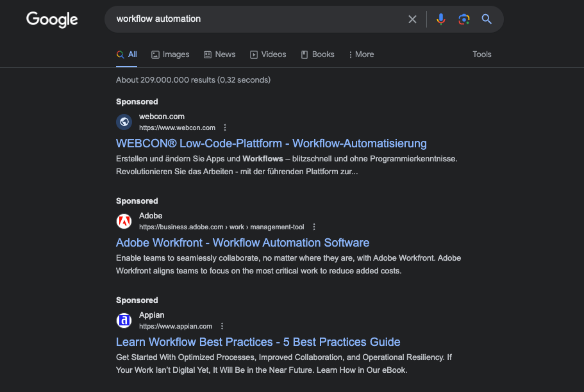Click the business.adobe.com breadcrumb URL

222,227
